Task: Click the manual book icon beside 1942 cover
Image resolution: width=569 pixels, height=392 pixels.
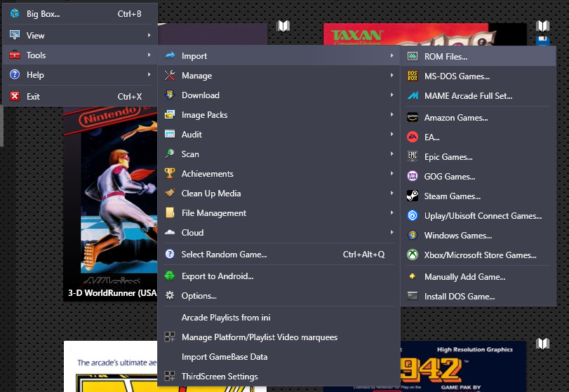Action: (x=543, y=343)
